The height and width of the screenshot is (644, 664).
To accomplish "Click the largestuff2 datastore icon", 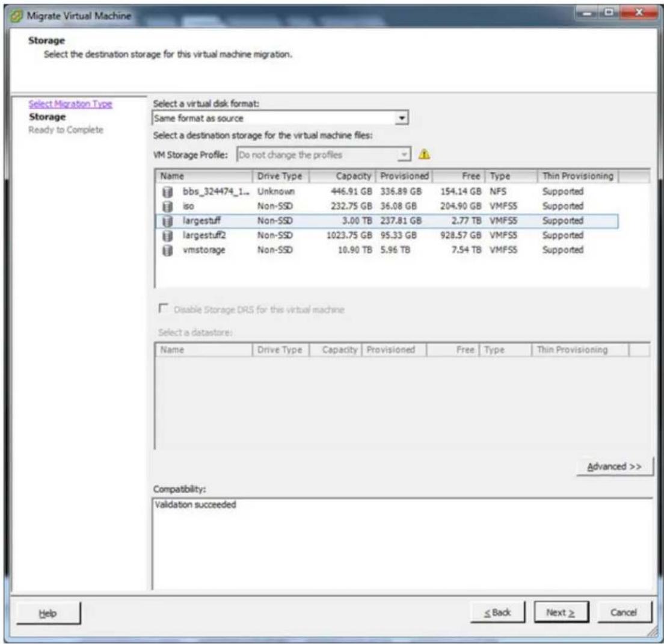I will (167, 235).
